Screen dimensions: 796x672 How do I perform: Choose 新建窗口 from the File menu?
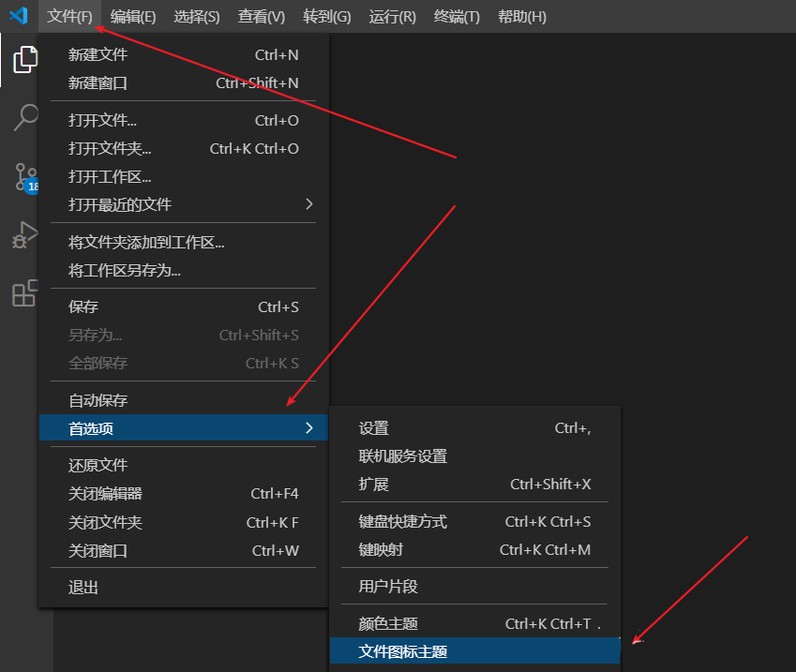[x=183, y=82]
